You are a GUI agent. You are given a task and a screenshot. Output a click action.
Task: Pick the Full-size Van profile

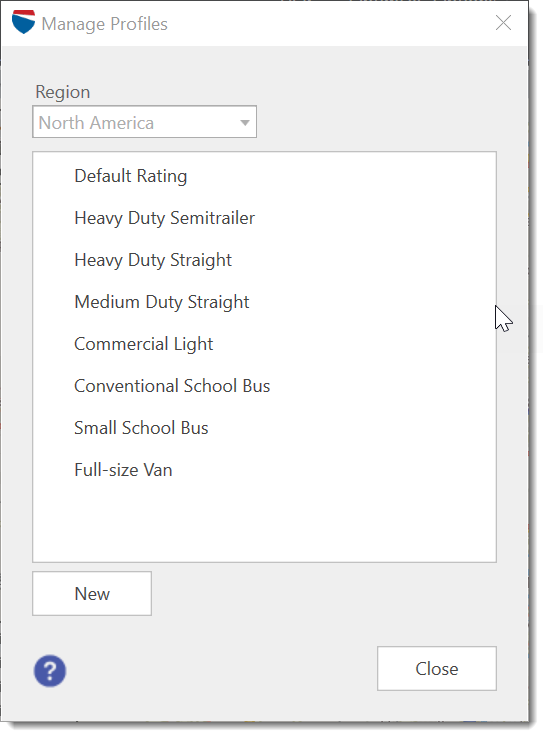[123, 470]
